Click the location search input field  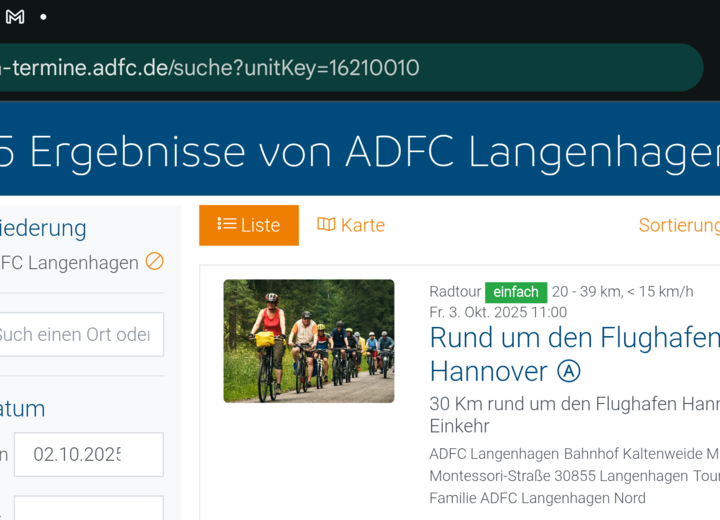pos(81,334)
